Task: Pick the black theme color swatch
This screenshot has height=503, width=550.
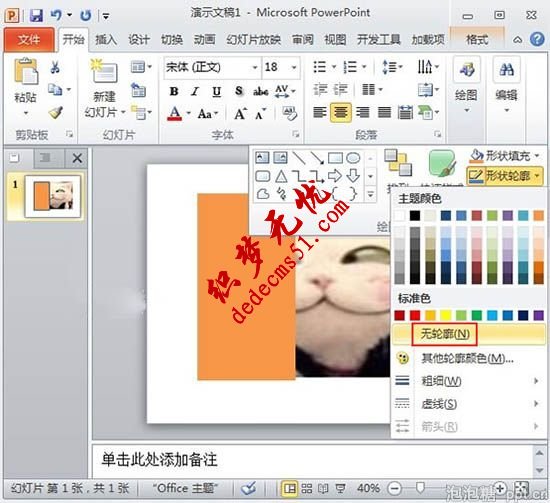Action: (x=415, y=215)
